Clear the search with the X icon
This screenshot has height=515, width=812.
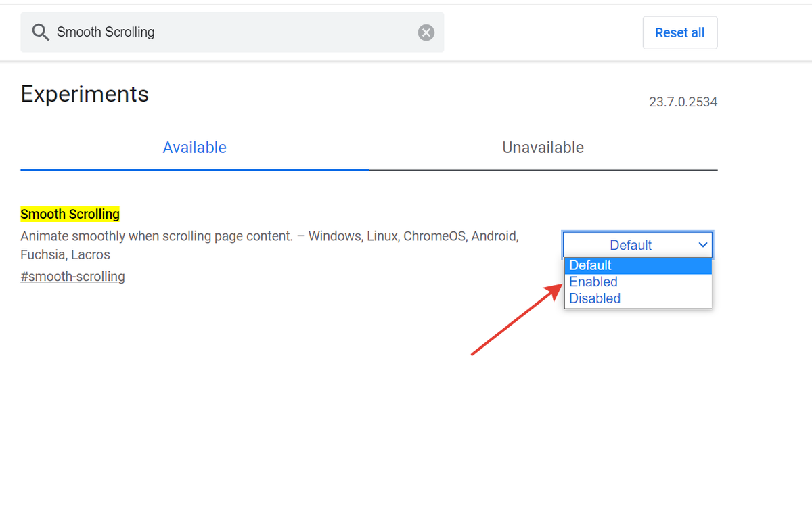coord(426,32)
